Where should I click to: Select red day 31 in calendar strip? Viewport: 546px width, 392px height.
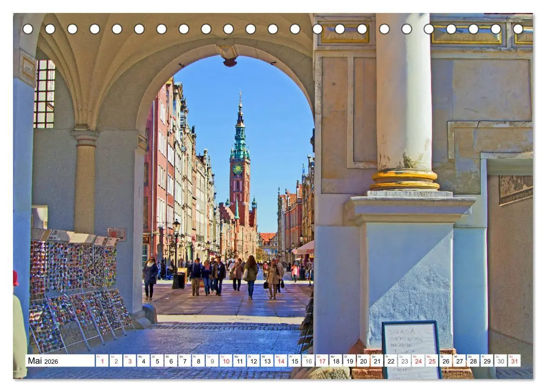coord(515,361)
